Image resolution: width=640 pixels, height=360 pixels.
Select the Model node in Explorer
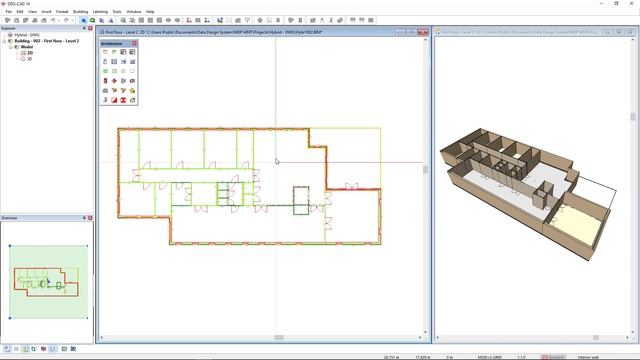click(x=27, y=47)
